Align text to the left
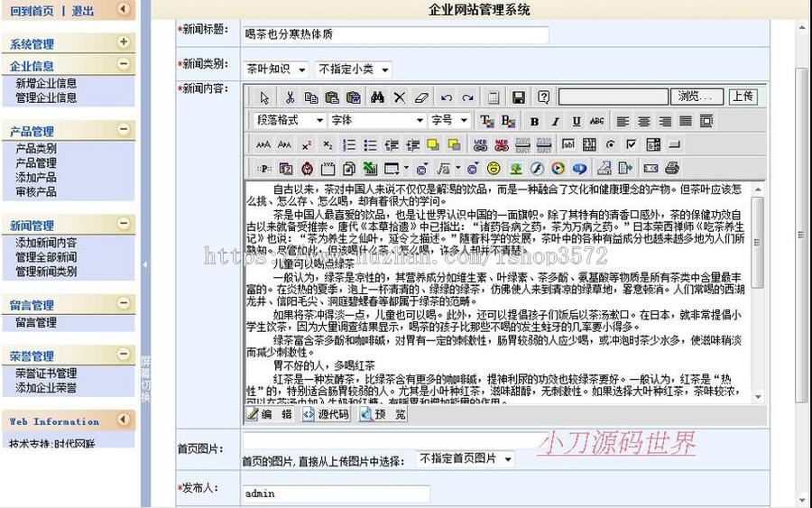 [x=623, y=122]
